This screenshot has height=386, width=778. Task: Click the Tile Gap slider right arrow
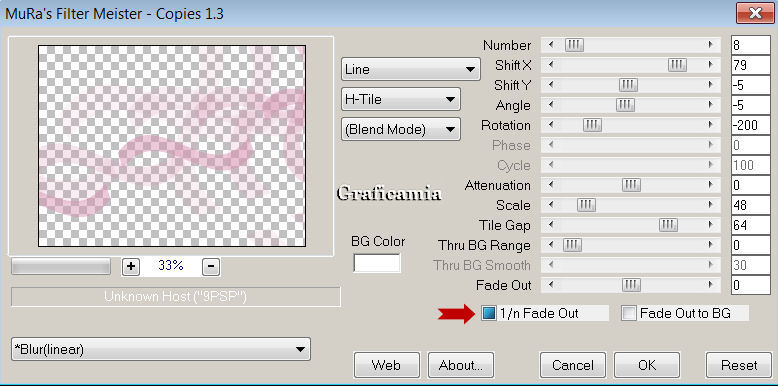click(711, 225)
